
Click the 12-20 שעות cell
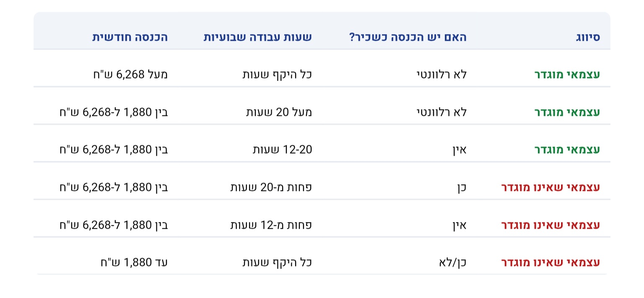(282, 150)
